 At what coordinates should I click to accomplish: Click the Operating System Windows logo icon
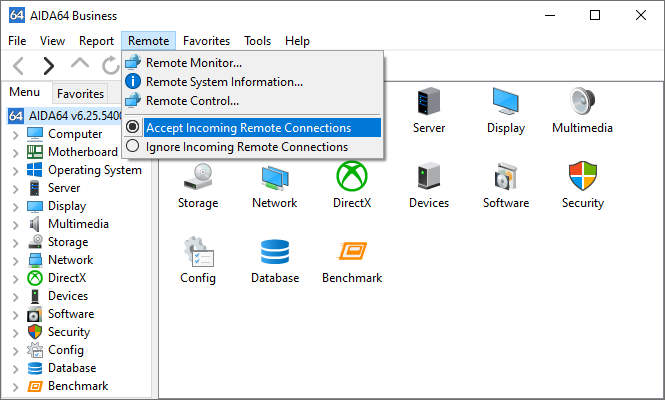pyautogui.click(x=35, y=170)
